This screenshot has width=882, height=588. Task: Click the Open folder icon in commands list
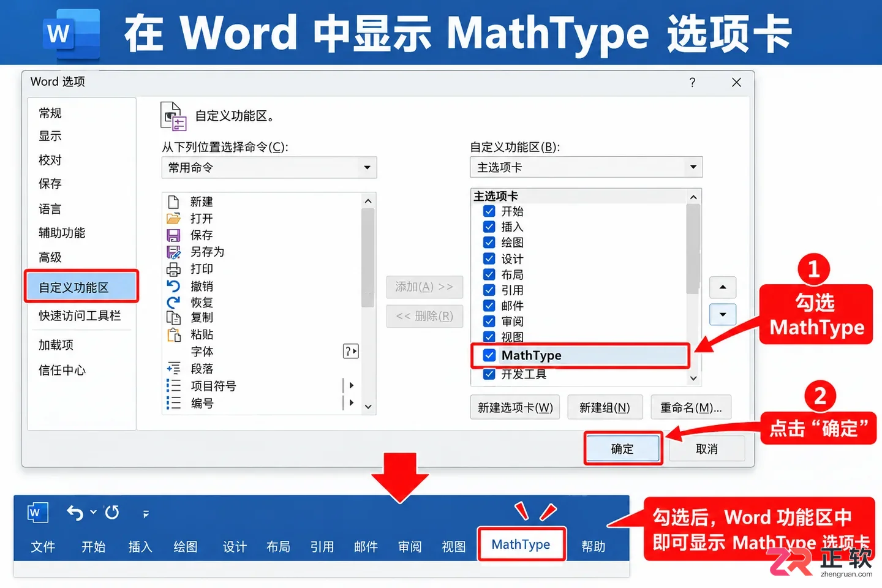pos(173,219)
